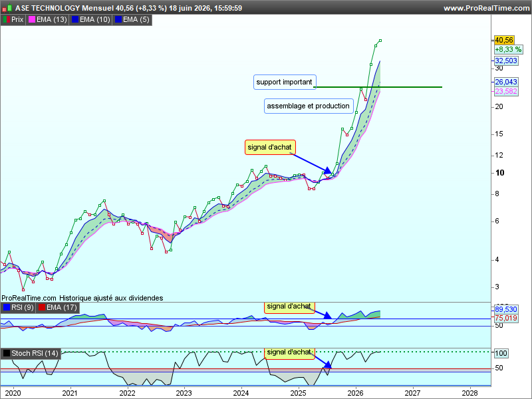Click the price axis level 20
Image resolution: width=532 pixels, height=399 pixels.
[499, 106]
